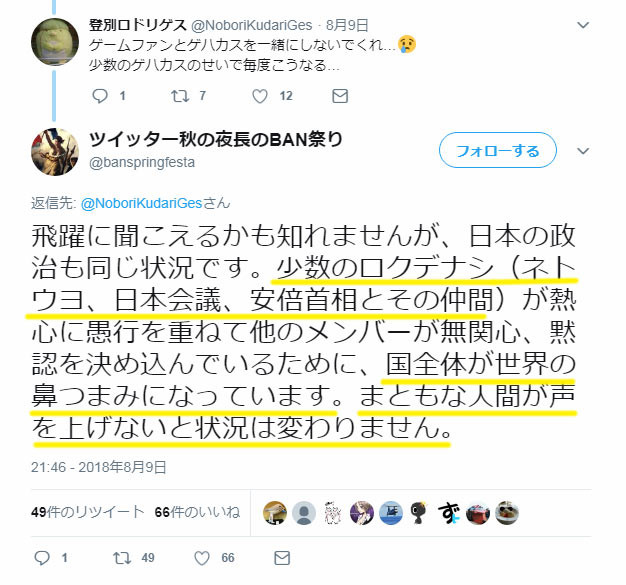The height and width of the screenshot is (585, 626).
Task: Reply to the main tweet at bottom
Action: tap(42, 558)
